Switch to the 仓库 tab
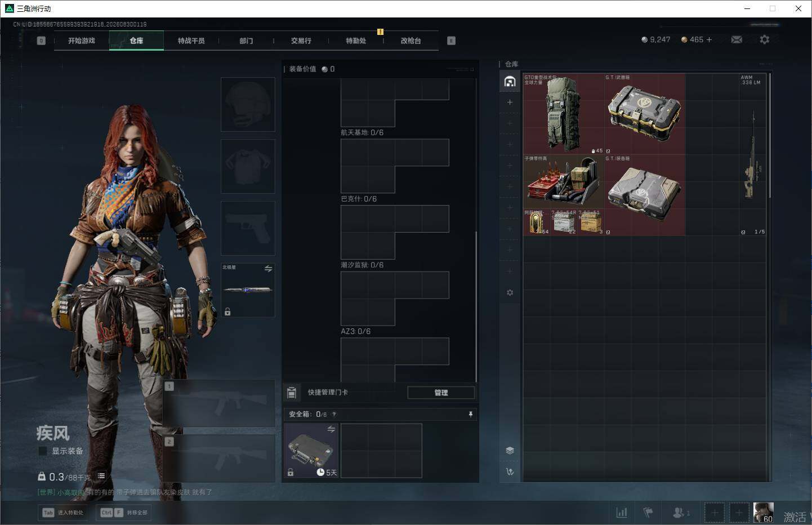The width and height of the screenshot is (812, 525). [136, 41]
